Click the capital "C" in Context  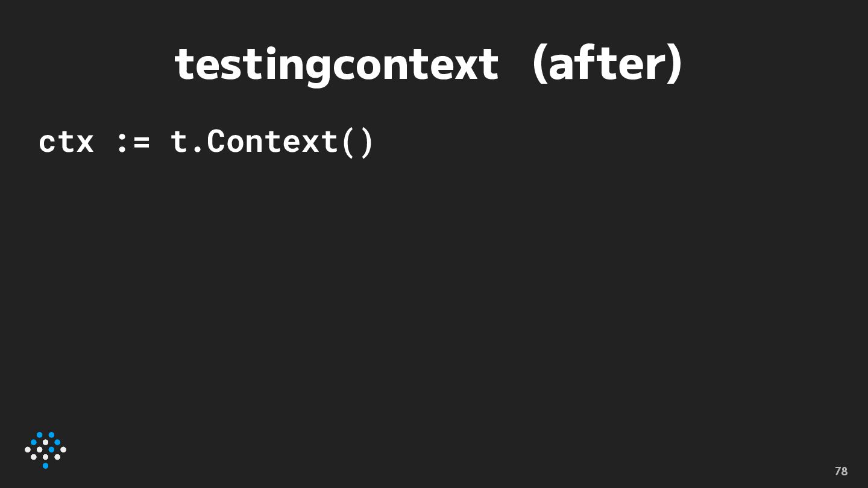click(x=216, y=142)
